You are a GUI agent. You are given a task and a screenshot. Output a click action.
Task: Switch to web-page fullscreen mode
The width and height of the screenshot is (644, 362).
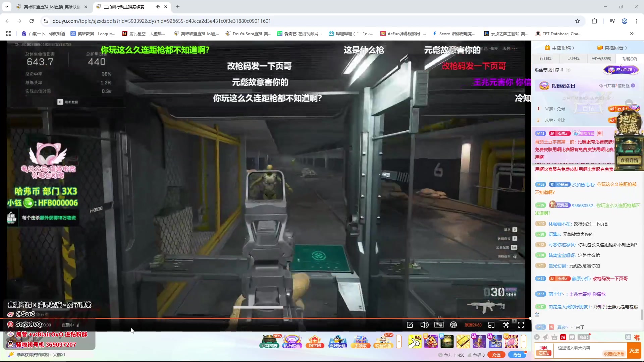506,325
